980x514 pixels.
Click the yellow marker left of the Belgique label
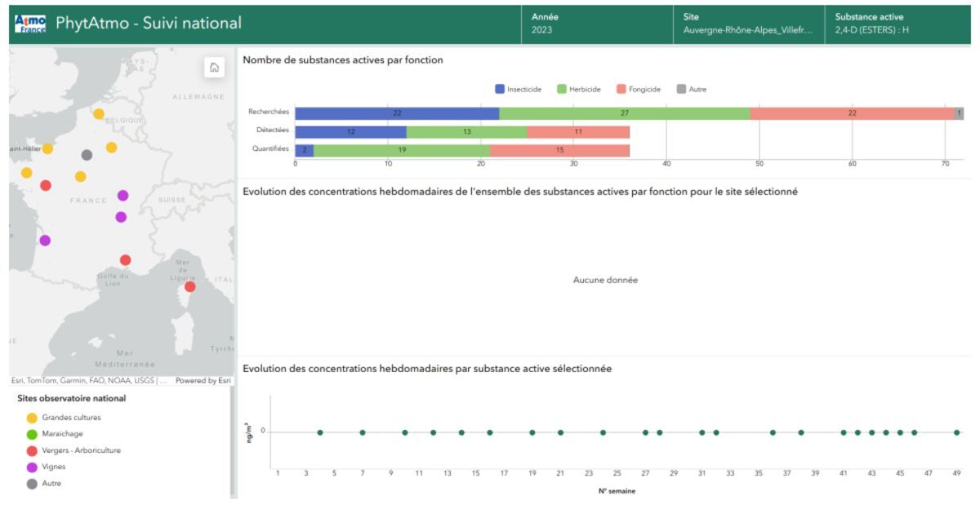99,114
